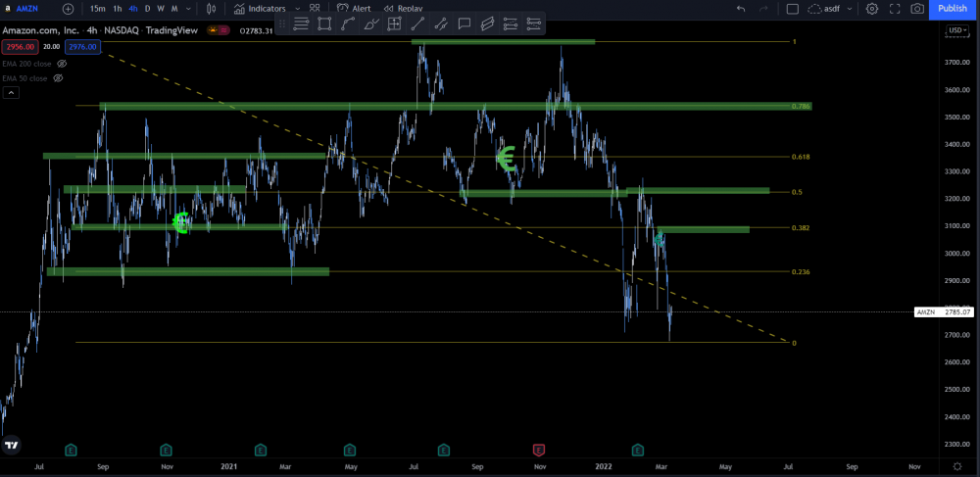This screenshot has height=477, width=980.
Task: Show the EMA 200 close indicator
Action: 62,64
